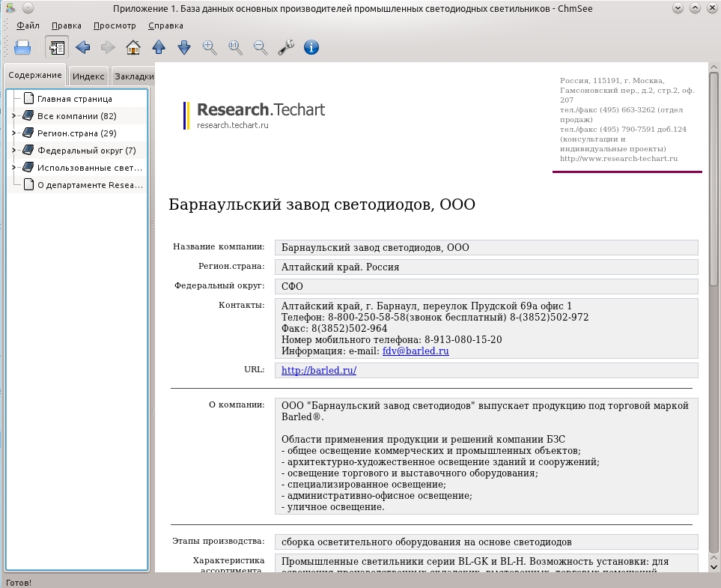The width and height of the screenshot is (721, 588).
Task: Select Все компании (82) tree item
Action: coord(77,116)
